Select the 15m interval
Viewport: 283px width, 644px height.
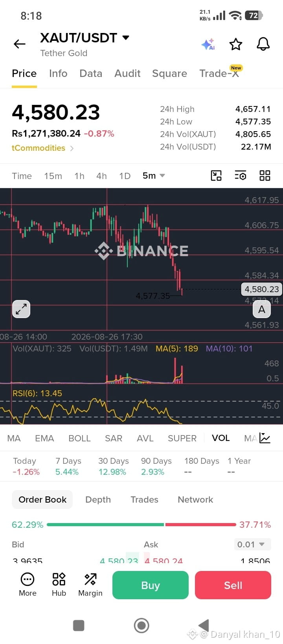pos(53,176)
